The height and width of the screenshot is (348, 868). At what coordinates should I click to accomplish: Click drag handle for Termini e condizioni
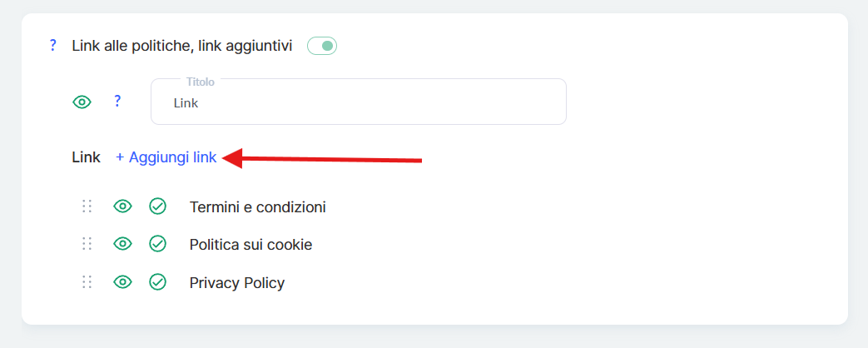coord(87,206)
